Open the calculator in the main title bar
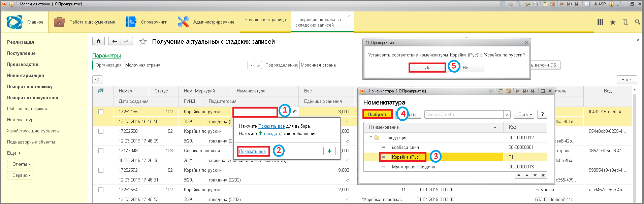The width and height of the screenshot is (644, 204). [x=545, y=4]
